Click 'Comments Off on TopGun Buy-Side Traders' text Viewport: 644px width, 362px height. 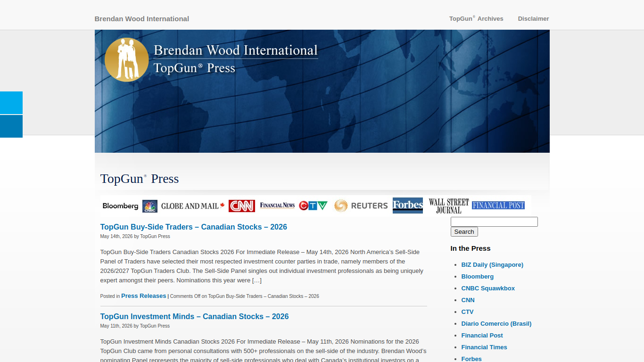[244, 296]
